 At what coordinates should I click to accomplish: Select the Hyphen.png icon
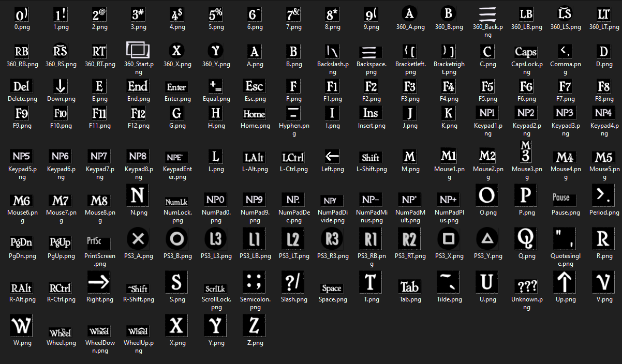293,113
